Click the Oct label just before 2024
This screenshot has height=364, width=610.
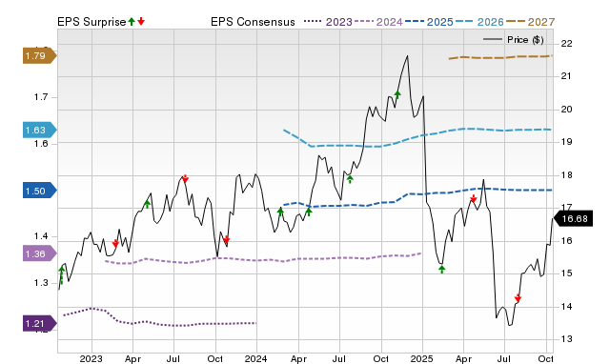[x=215, y=358]
